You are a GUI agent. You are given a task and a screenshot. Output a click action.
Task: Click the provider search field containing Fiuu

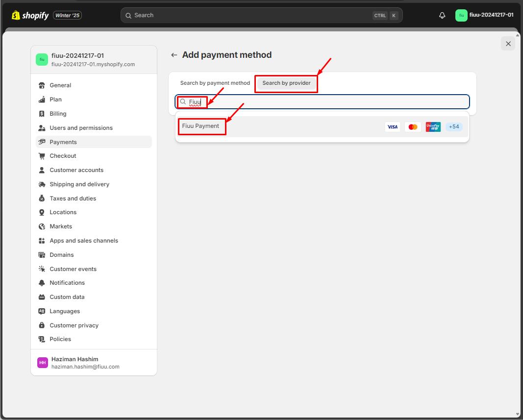(322, 102)
